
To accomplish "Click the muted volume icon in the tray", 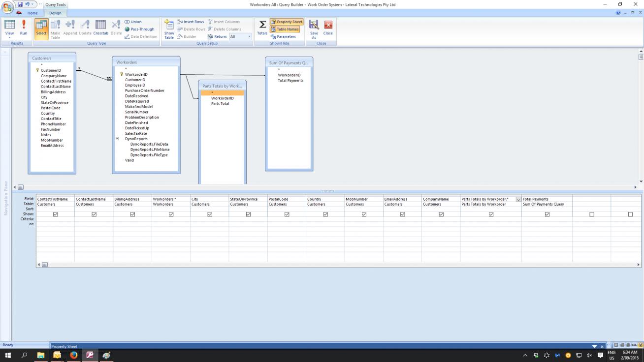I will 589,355.
